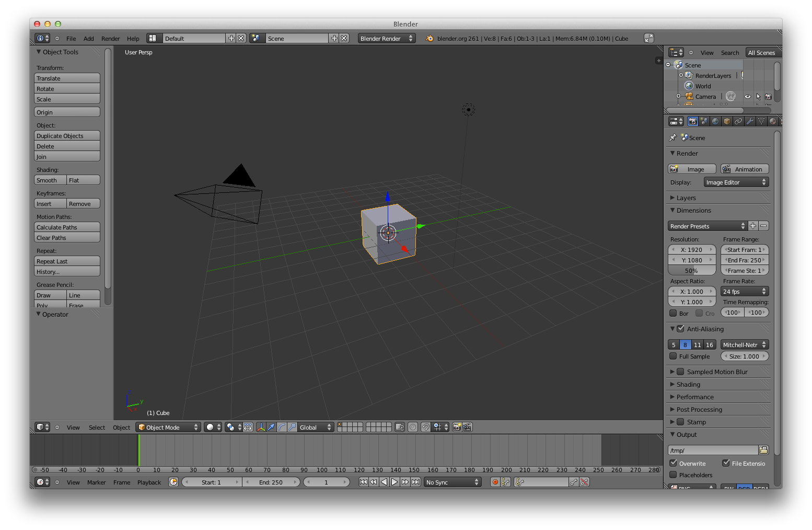Image resolution: width=812 pixels, height=530 pixels.
Task: Open the Blender Render engine dropdown
Action: pyautogui.click(x=387, y=38)
